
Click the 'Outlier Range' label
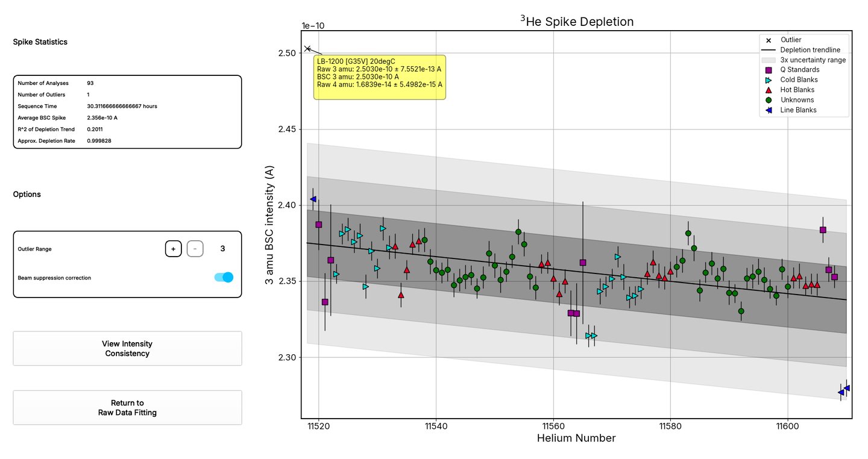(35, 249)
